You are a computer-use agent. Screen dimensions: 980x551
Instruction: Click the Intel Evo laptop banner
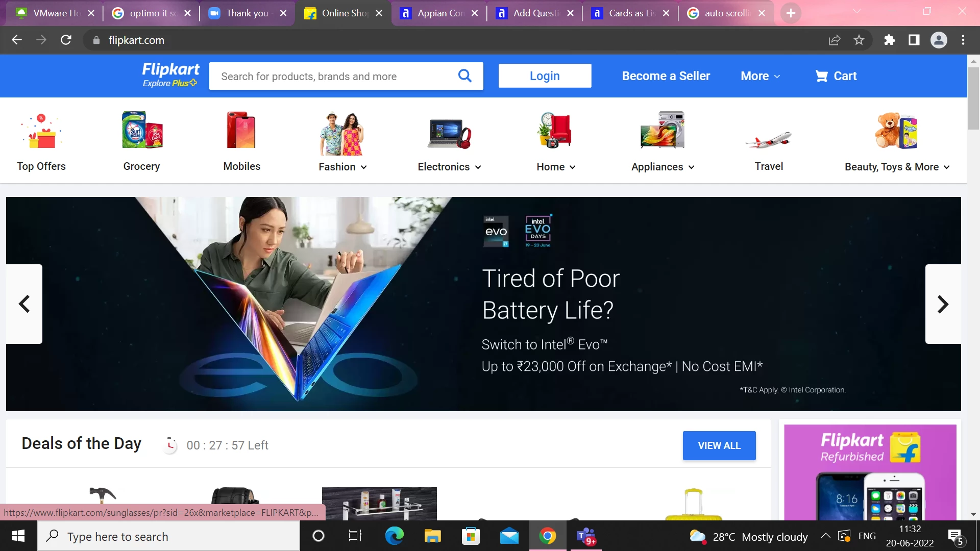point(483,304)
